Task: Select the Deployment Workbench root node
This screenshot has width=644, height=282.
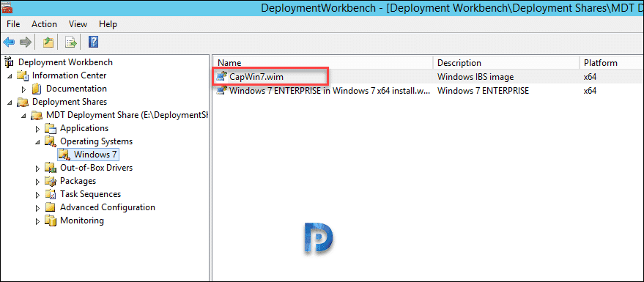Action: 65,62
